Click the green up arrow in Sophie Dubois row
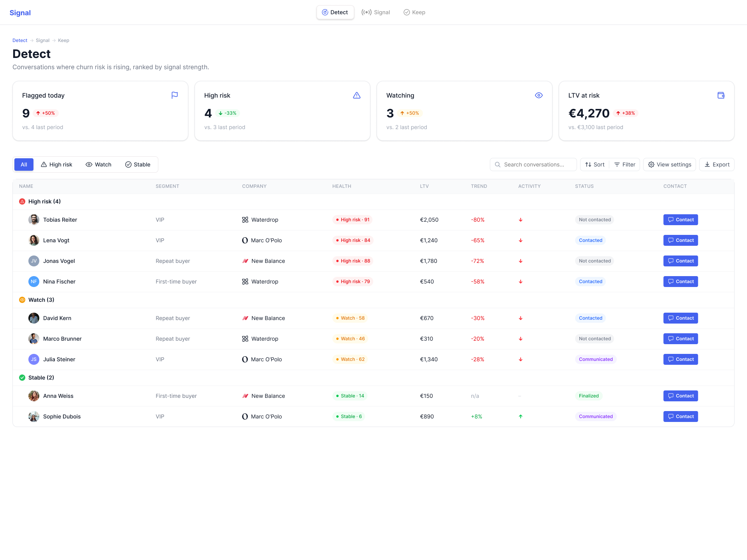The width and height of the screenshot is (747, 560). [521, 416]
